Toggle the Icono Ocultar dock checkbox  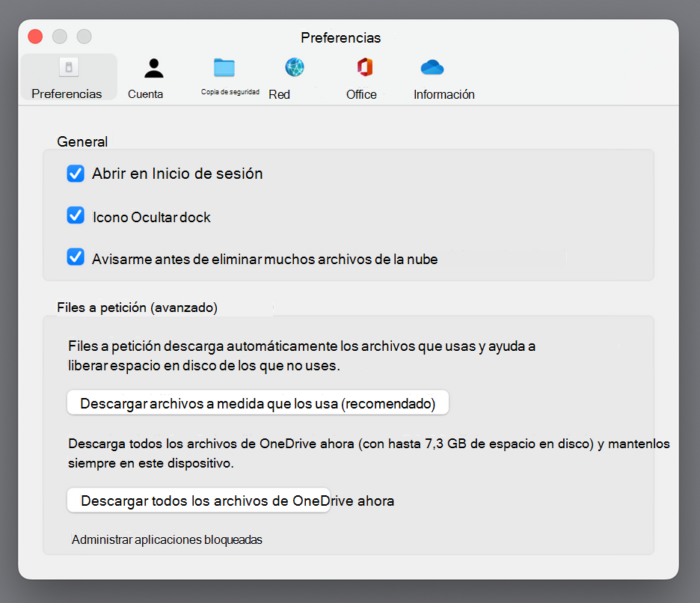76,215
